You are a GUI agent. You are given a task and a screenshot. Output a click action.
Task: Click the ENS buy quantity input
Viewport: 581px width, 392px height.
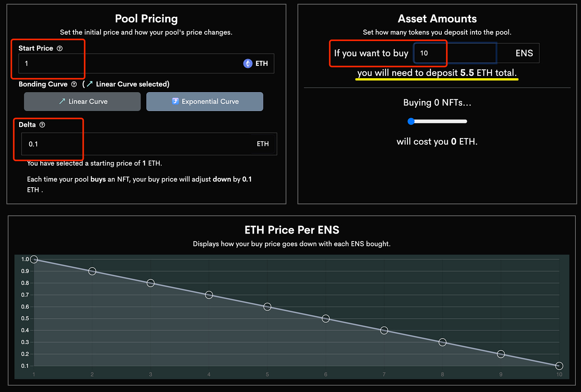(455, 53)
